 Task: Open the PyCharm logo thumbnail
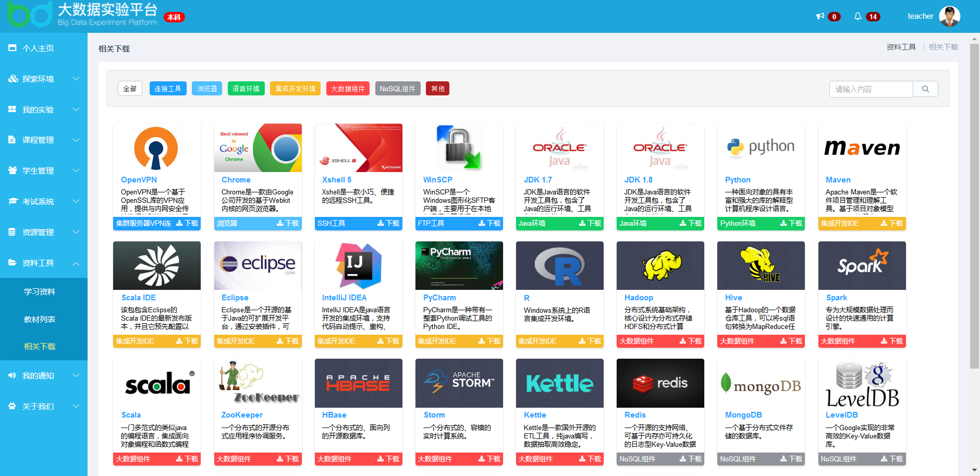(x=459, y=265)
